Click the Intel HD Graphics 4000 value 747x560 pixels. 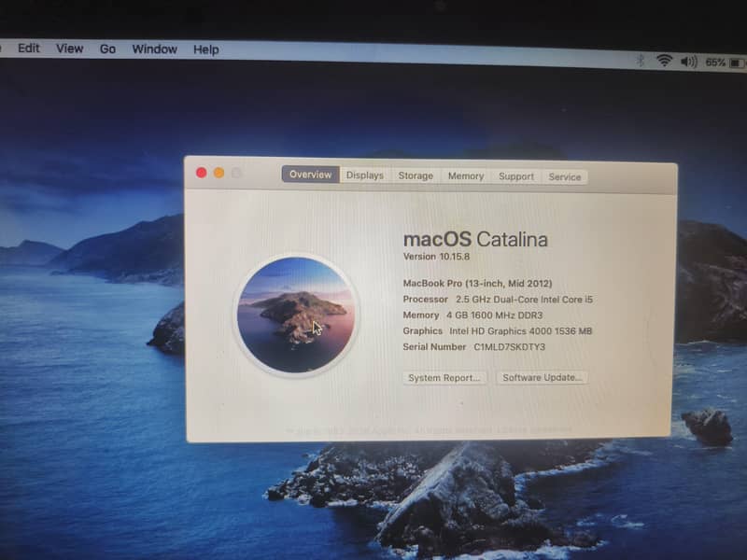(521, 331)
